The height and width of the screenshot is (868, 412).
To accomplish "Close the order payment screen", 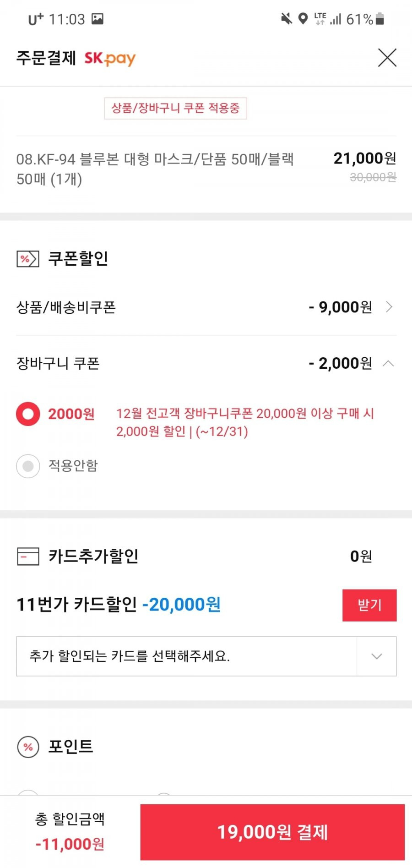I will [x=387, y=58].
